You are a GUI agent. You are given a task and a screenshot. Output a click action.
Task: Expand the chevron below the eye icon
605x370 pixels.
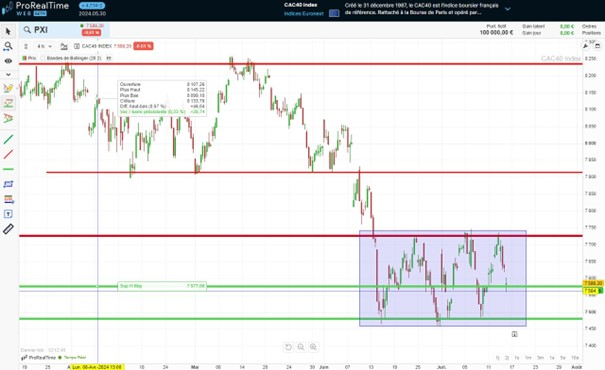(8, 74)
